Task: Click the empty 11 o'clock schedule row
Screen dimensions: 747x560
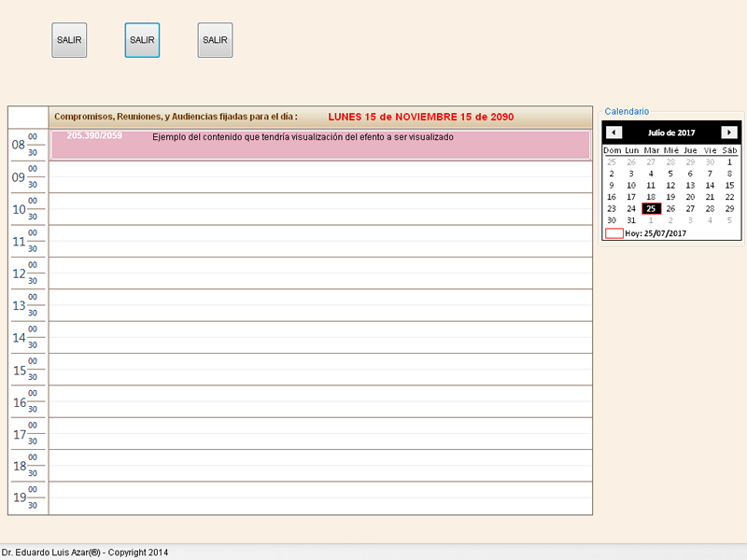Action: [x=320, y=241]
